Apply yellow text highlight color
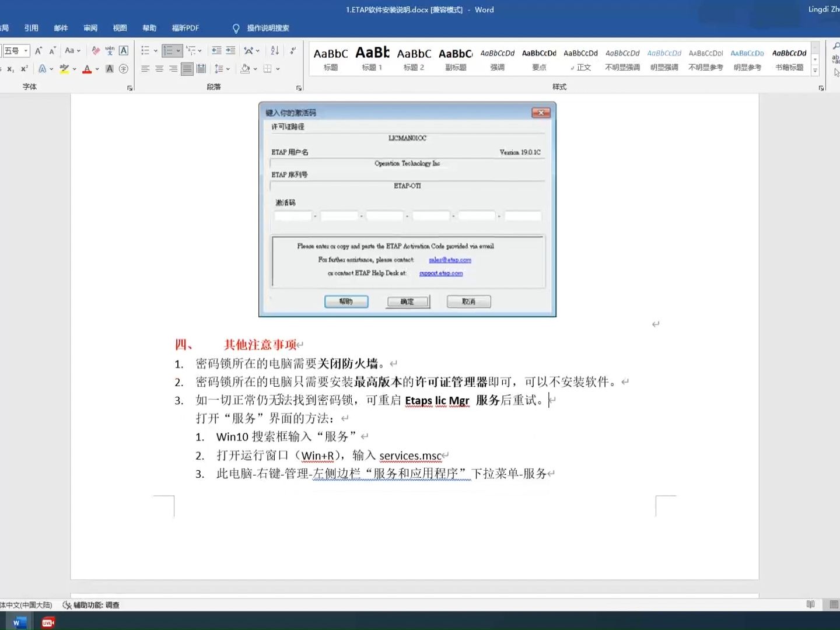This screenshot has height=630, width=840. [64, 69]
